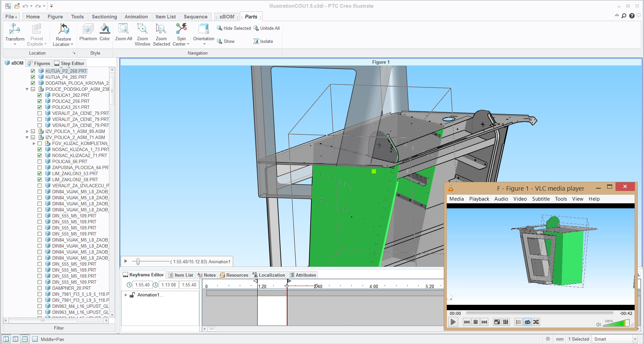Open the Sectioning ribbon tab
This screenshot has height=344, width=644.
point(104,17)
